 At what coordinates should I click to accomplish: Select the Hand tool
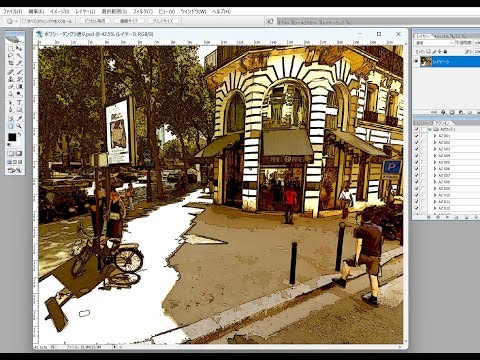tap(11, 126)
